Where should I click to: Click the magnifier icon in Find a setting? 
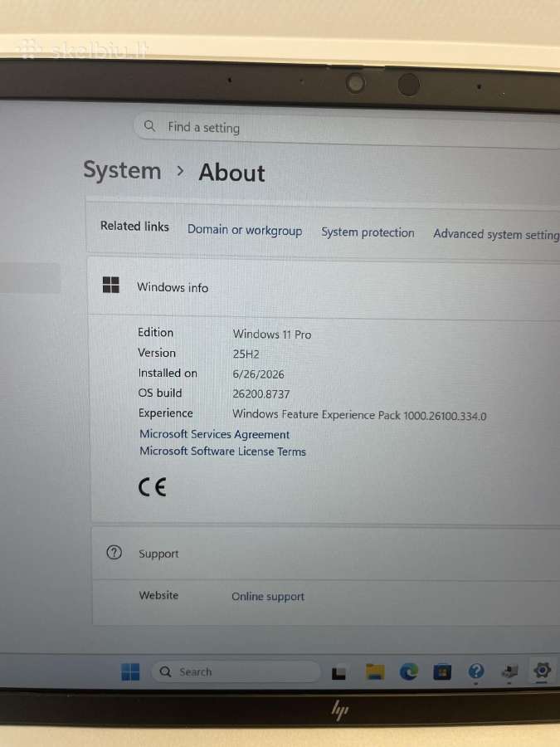[149, 126]
